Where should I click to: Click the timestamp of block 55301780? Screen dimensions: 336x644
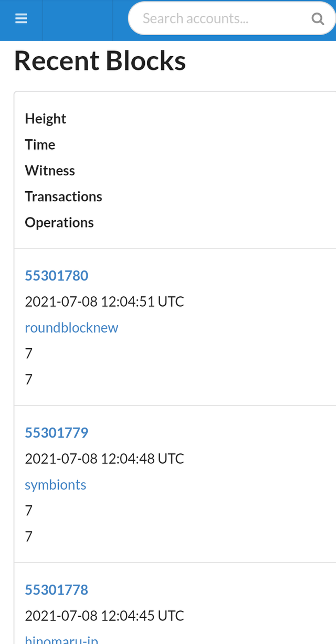[x=104, y=301]
